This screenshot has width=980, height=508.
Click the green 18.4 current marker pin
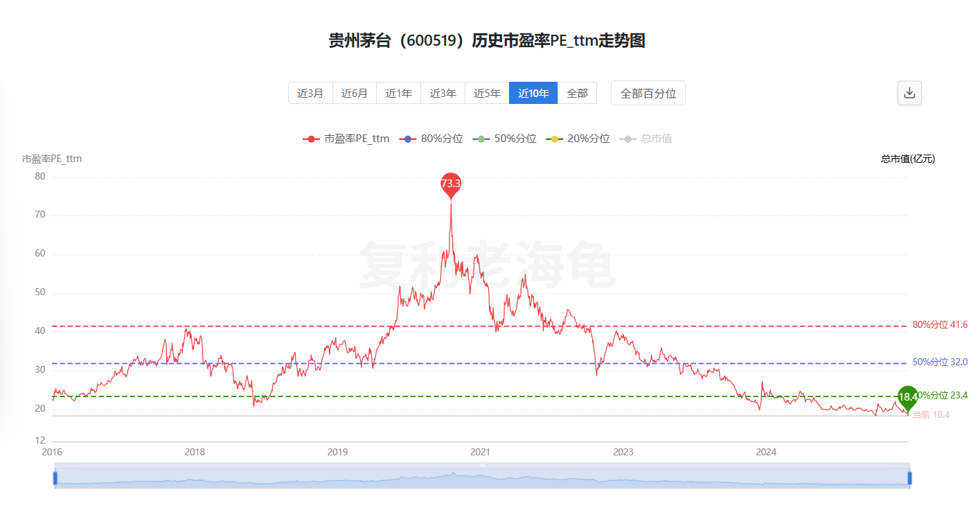point(908,397)
